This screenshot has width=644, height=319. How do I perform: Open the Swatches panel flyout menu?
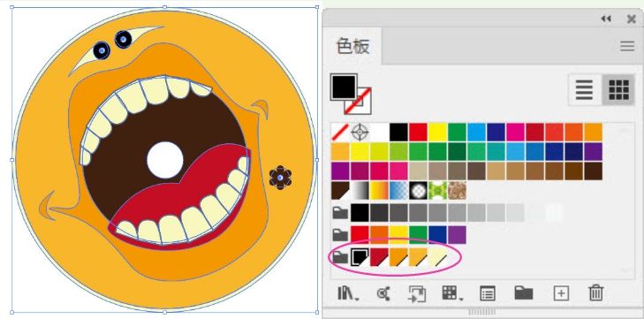[627, 46]
